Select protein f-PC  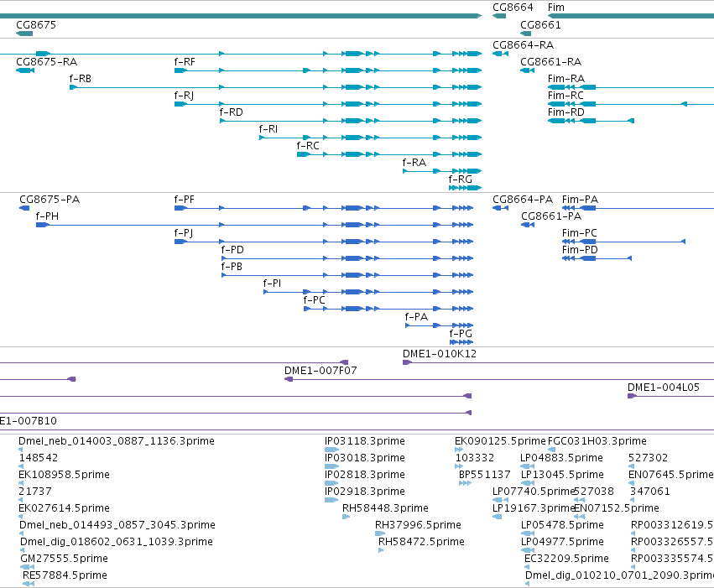coord(314,301)
